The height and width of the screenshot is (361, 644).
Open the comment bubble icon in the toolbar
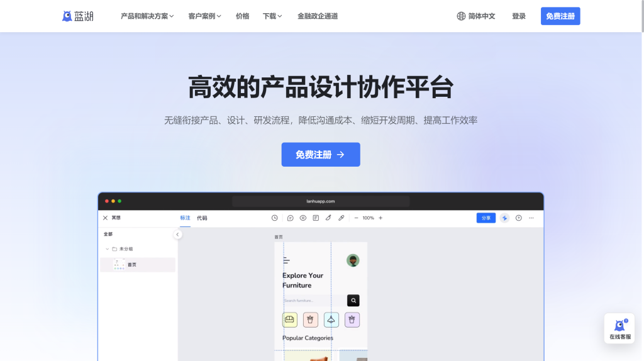pyautogui.click(x=290, y=218)
